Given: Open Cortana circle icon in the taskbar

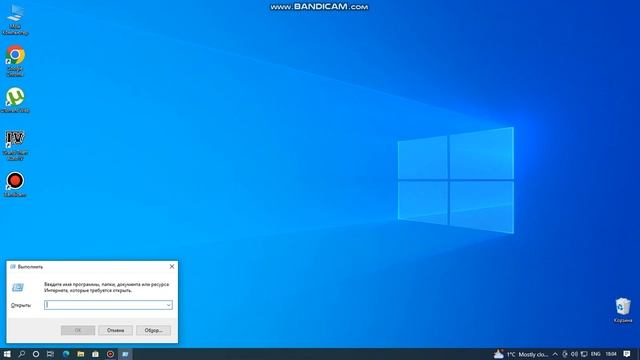Looking at the screenshot, I should coord(36,354).
